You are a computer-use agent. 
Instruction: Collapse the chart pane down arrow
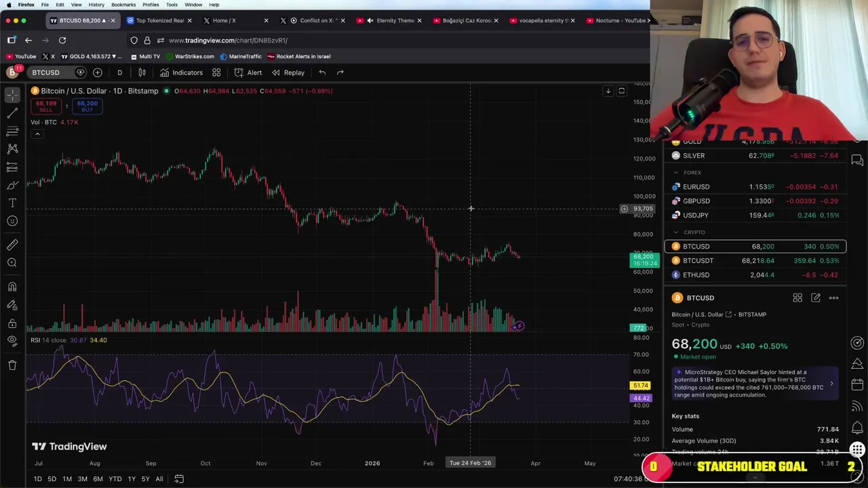pyautogui.click(x=608, y=91)
